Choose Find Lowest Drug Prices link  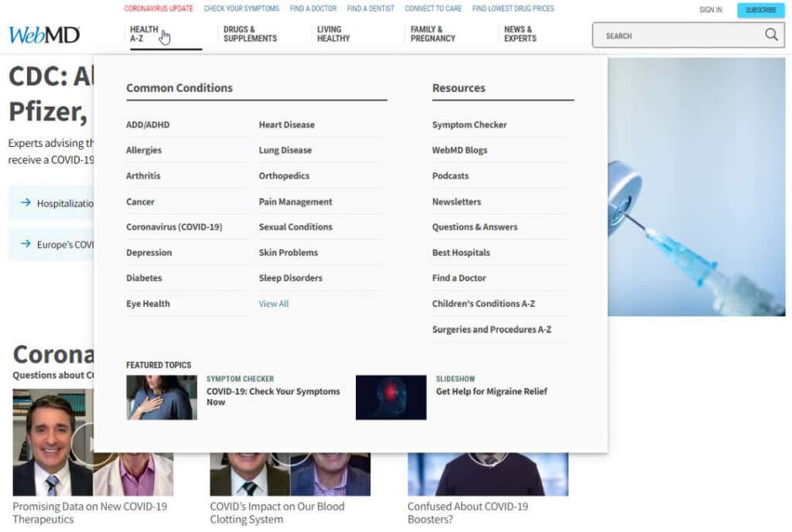(513, 9)
